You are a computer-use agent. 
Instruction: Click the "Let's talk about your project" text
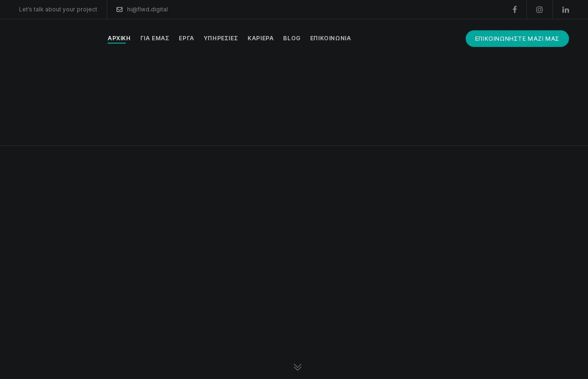coord(58,9)
